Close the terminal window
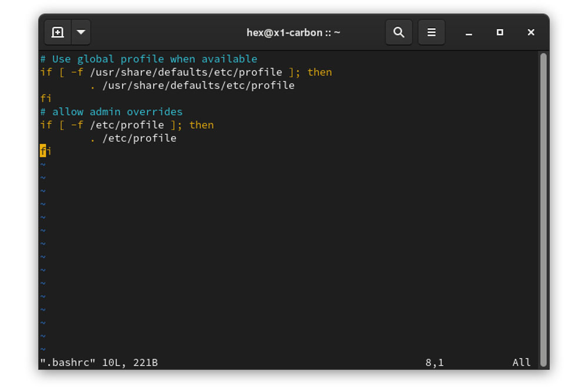This screenshot has width=588, height=388. tap(531, 32)
